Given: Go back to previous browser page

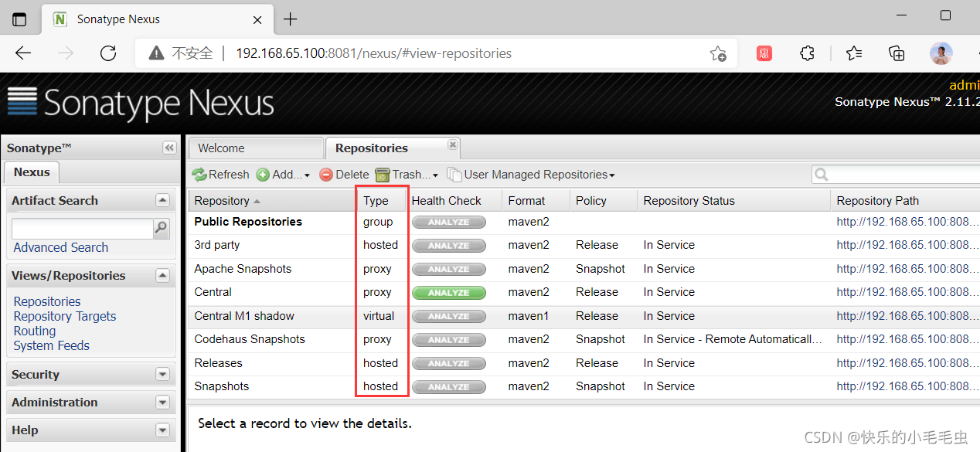Looking at the screenshot, I should [23, 53].
